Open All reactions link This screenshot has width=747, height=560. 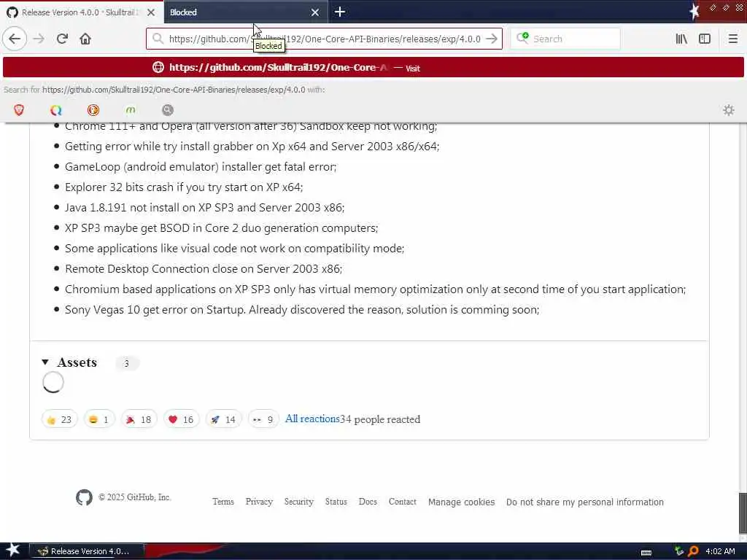(x=312, y=419)
